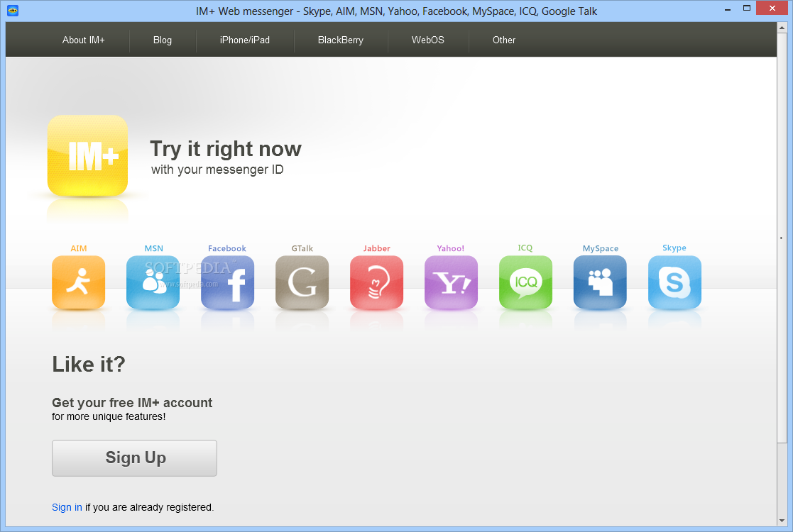Screen dimensions: 793x532
Task: Click the scrollbar down arrow
Action: [x=782, y=520]
